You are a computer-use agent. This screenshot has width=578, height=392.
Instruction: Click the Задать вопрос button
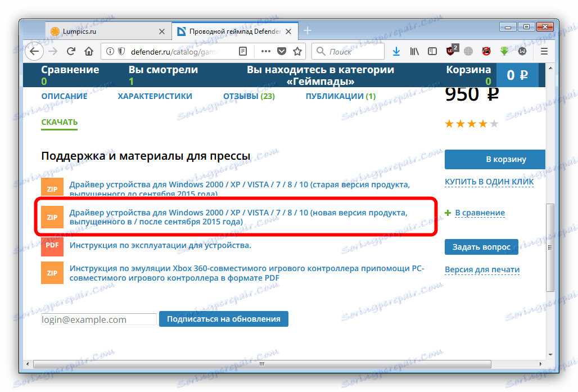coord(481,247)
